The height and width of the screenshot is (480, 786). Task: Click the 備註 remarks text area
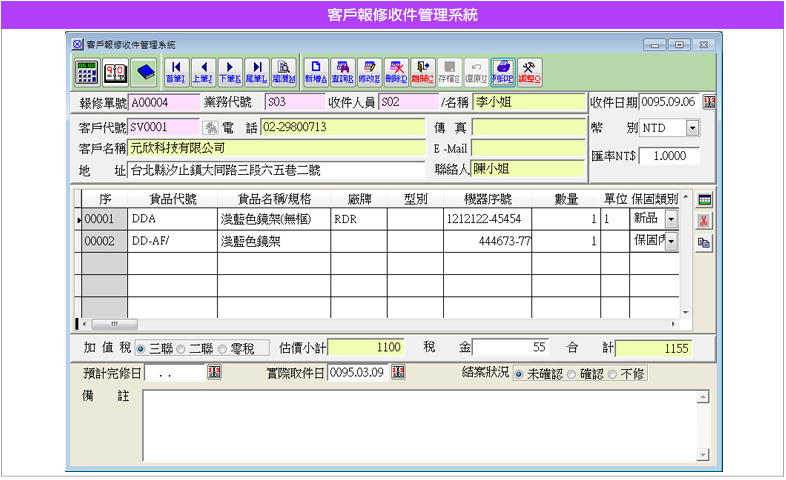tap(420, 425)
